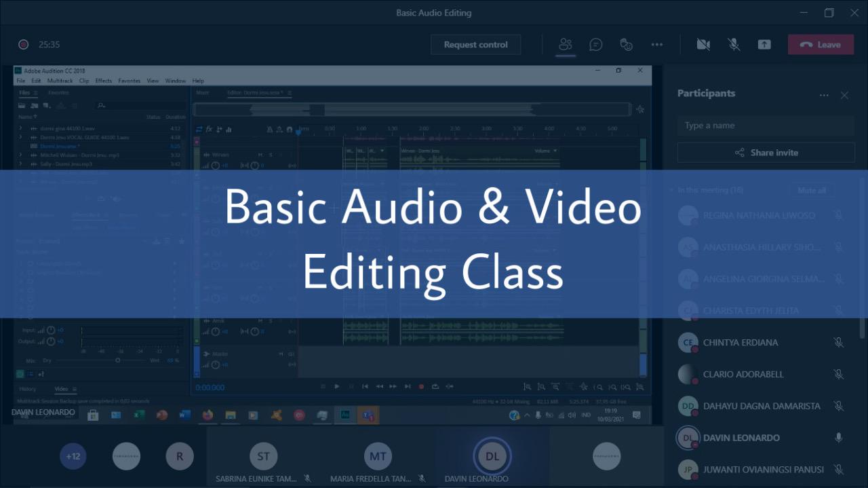Open Firefox from the shared Windows taskbar

point(208,415)
